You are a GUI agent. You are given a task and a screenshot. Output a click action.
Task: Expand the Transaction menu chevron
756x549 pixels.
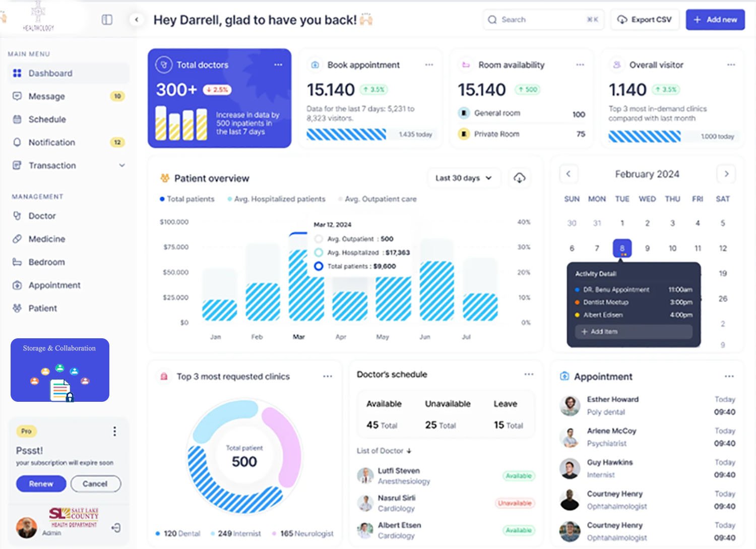coord(122,165)
